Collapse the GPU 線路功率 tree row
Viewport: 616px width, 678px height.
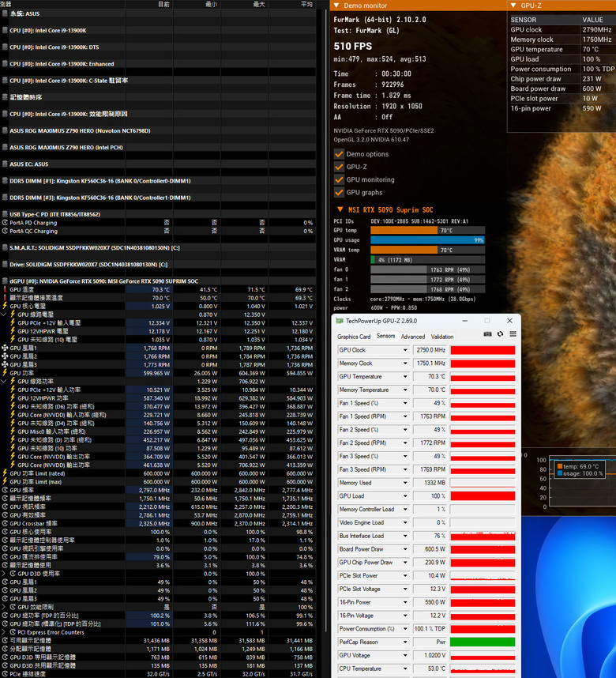(x=4, y=382)
